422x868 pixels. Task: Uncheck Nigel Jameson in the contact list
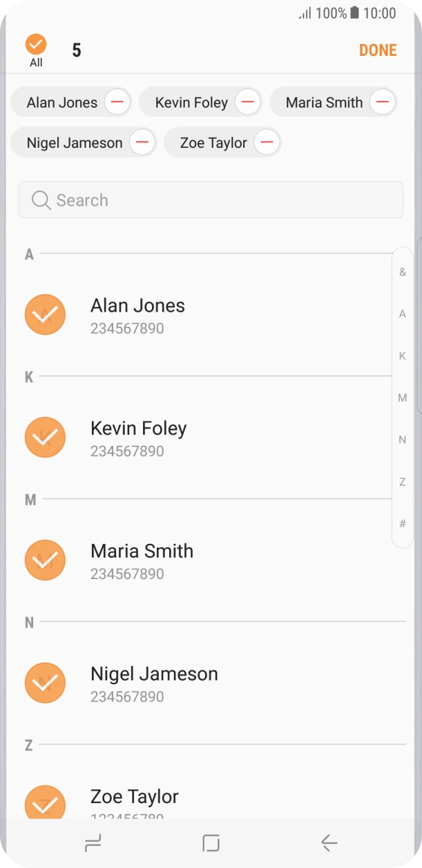45,683
